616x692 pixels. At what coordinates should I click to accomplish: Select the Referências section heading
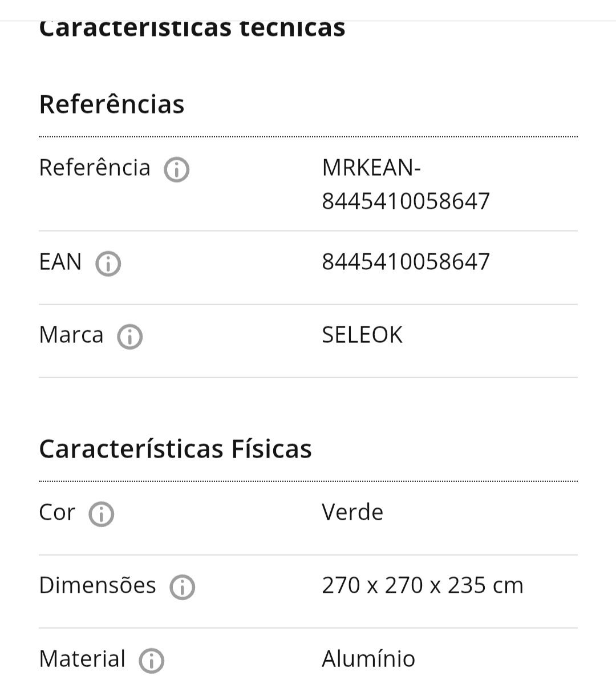click(x=112, y=104)
